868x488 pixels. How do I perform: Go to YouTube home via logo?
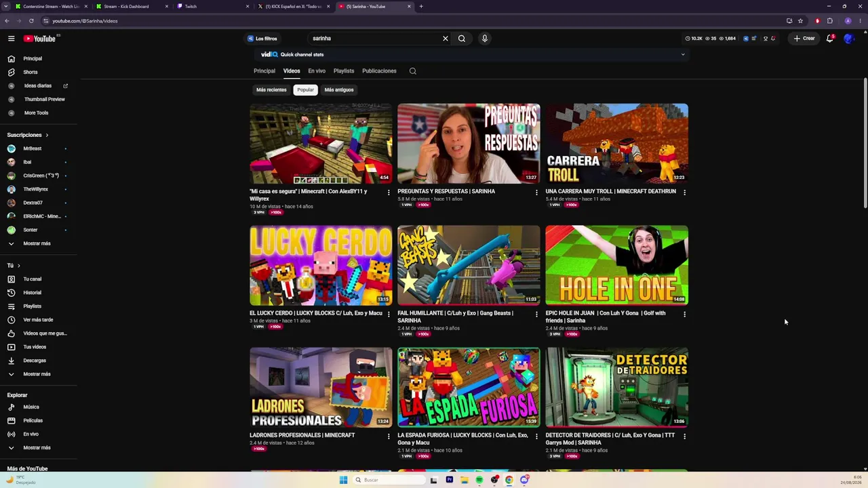(x=39, y=39)
